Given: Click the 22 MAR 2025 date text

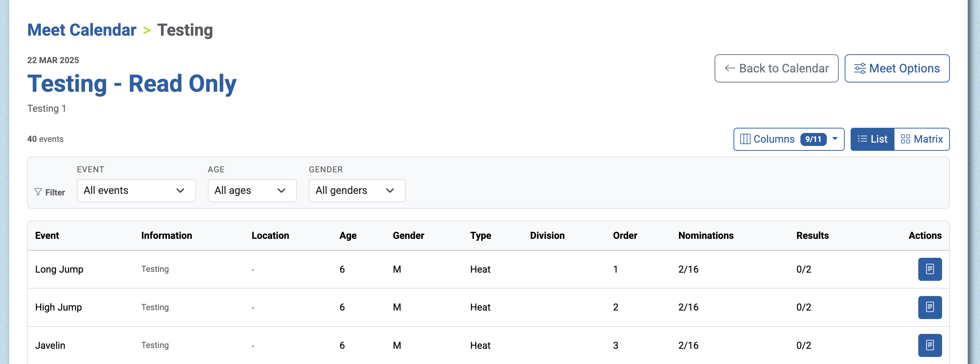Looking at the screenshot, I should tap(53, 60).
